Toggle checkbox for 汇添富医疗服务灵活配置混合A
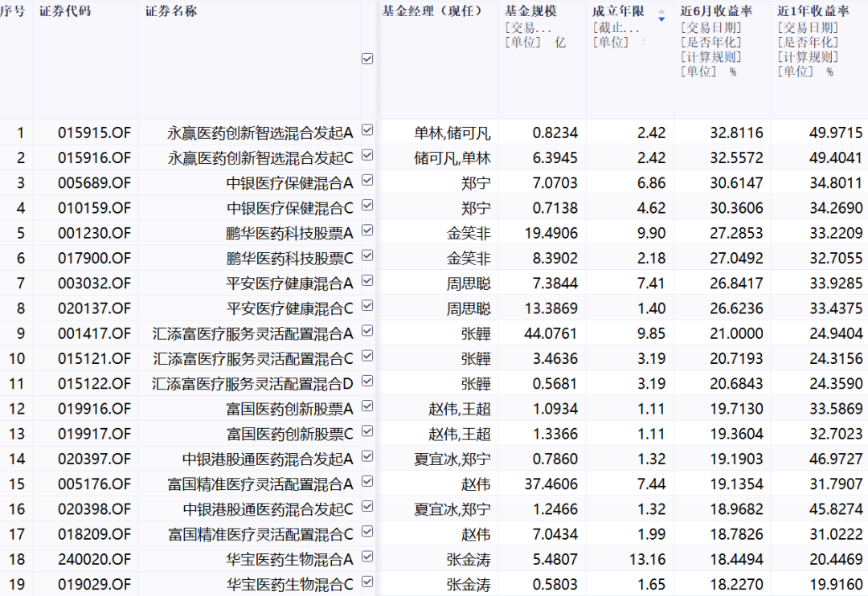The image size is (868, 596). tap(367, 331)
